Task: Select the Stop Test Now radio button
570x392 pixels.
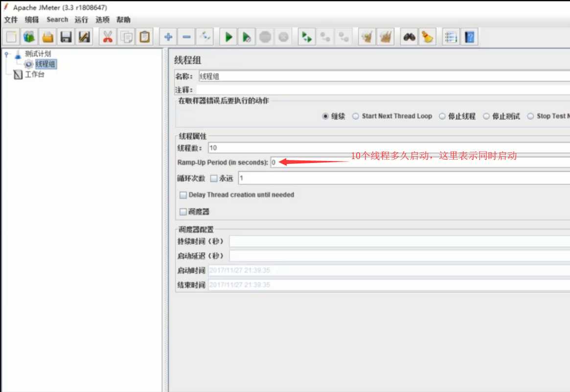Action: click(530, 116)
